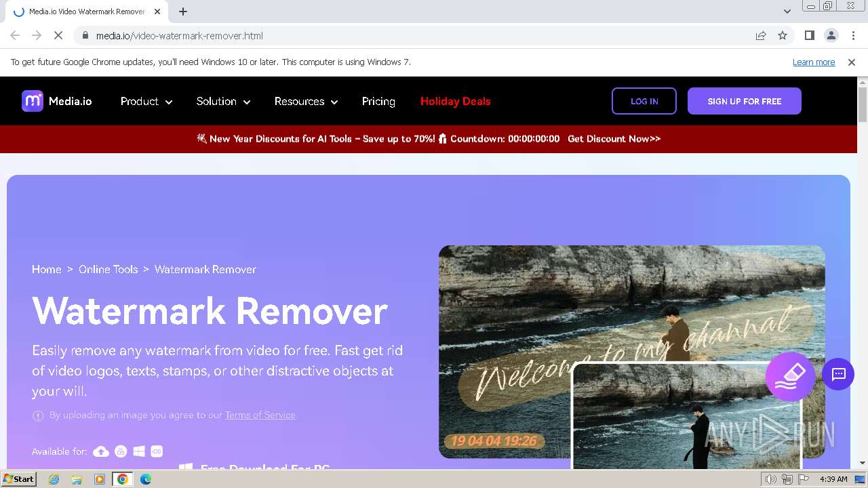Click the Media.io logo
The image size is (868, 488).
57,101
